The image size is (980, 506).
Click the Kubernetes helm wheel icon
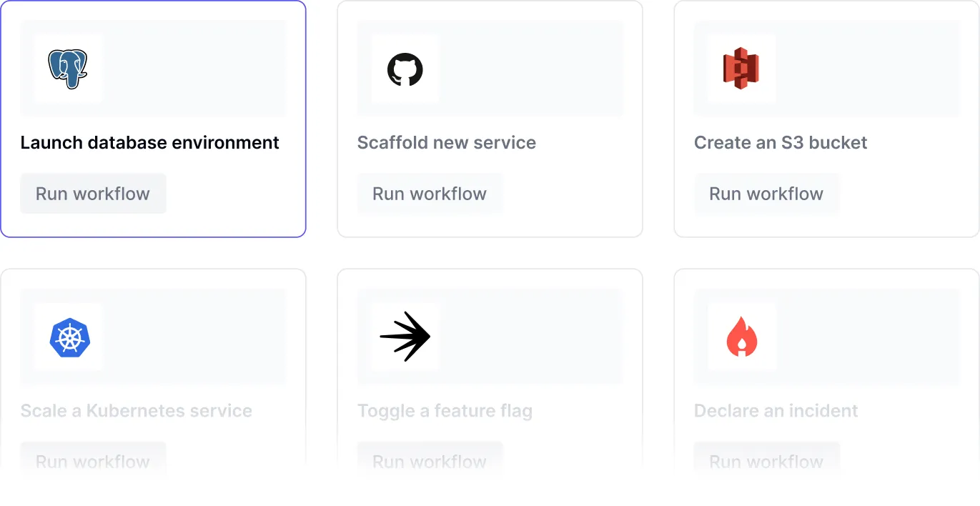[x=68, y=337]
